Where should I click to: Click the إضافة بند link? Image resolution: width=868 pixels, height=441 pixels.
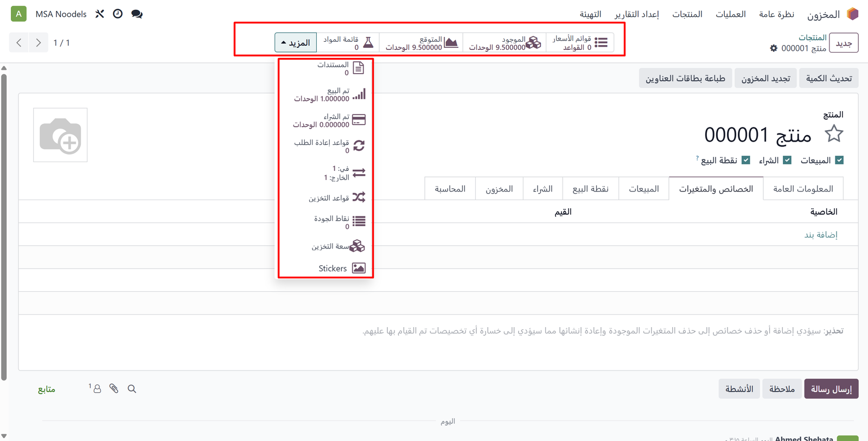(x=820, y=234)
